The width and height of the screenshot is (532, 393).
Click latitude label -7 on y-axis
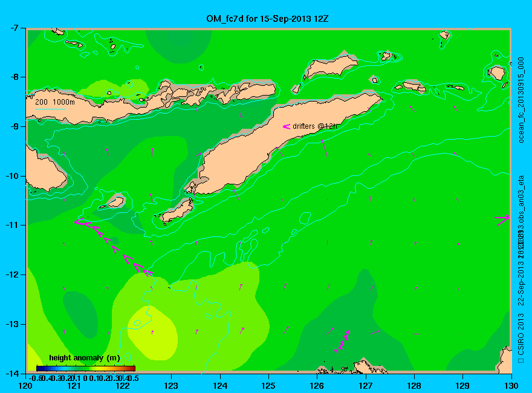click(16, 28)
